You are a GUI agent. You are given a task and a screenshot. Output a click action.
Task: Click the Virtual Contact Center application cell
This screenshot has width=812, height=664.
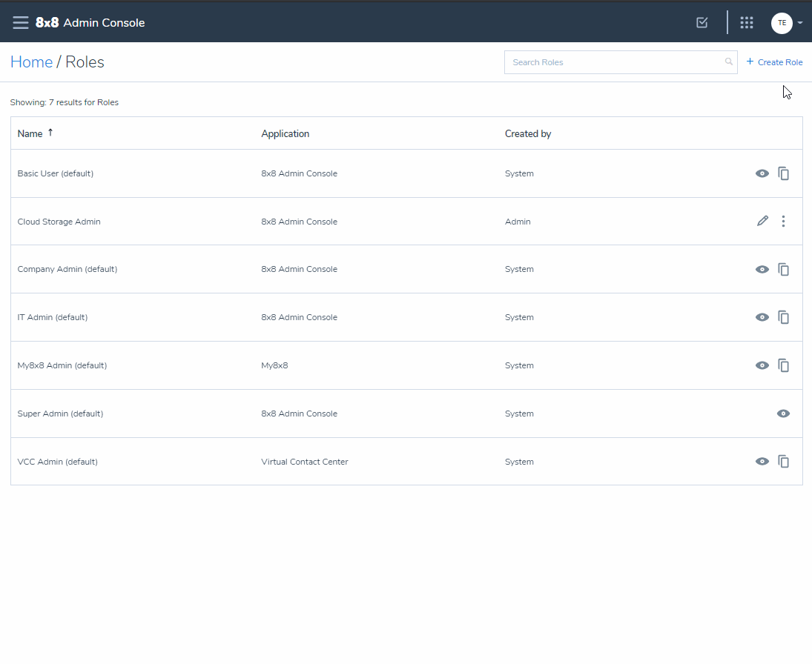click(x=305, y=462)
